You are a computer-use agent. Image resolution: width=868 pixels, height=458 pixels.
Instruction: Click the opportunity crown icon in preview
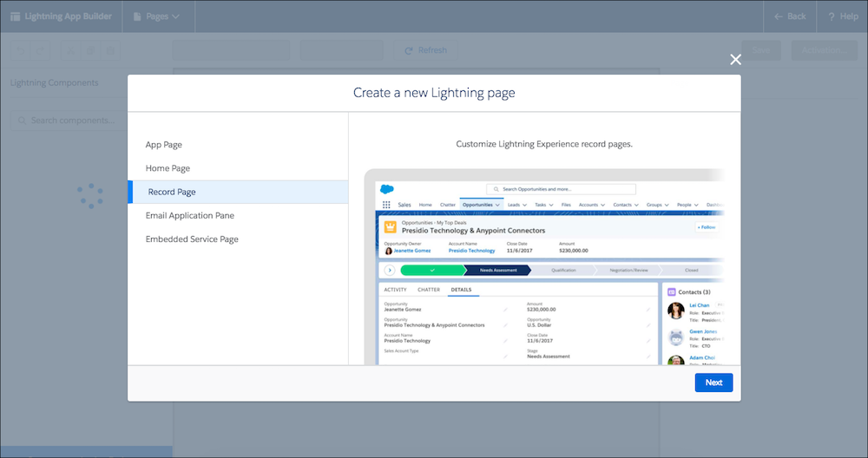coord(391,226)
